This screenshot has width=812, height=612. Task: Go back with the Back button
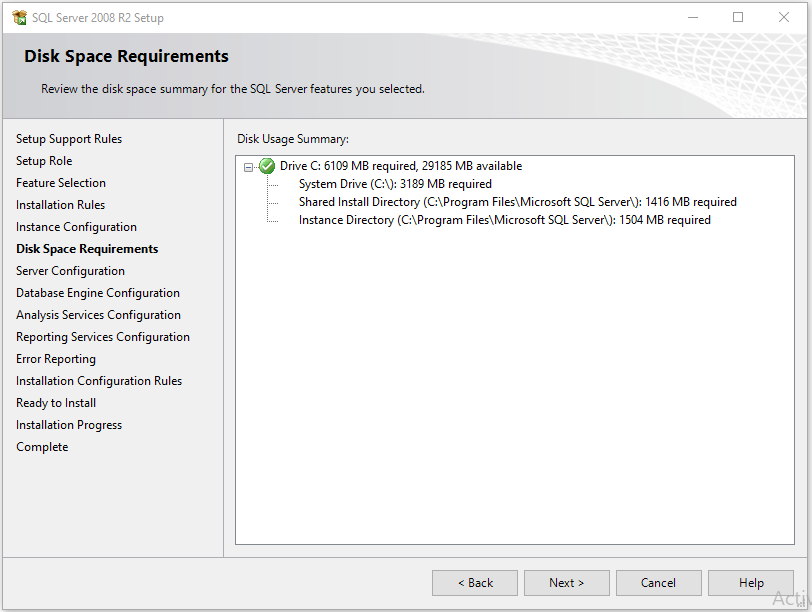click(475, 583)
